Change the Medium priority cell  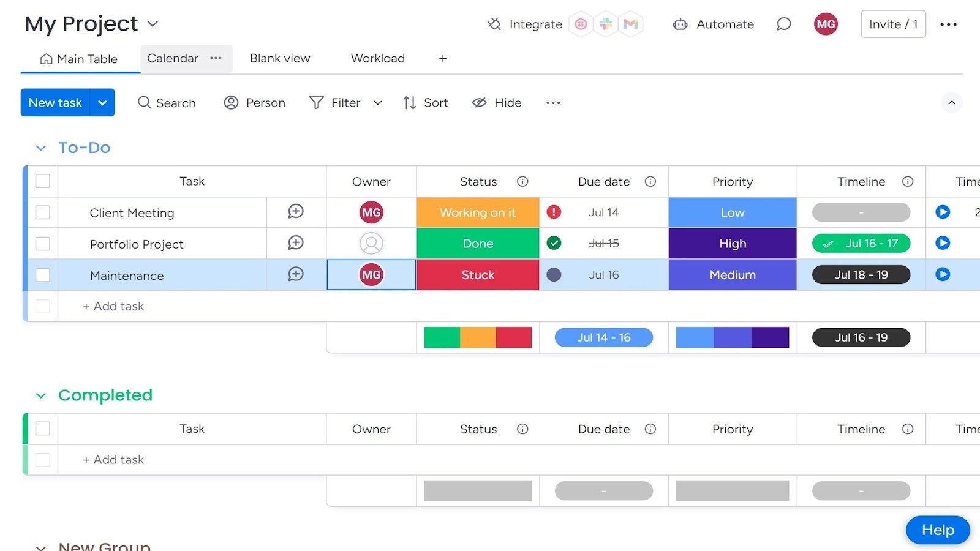click(733, 275)
